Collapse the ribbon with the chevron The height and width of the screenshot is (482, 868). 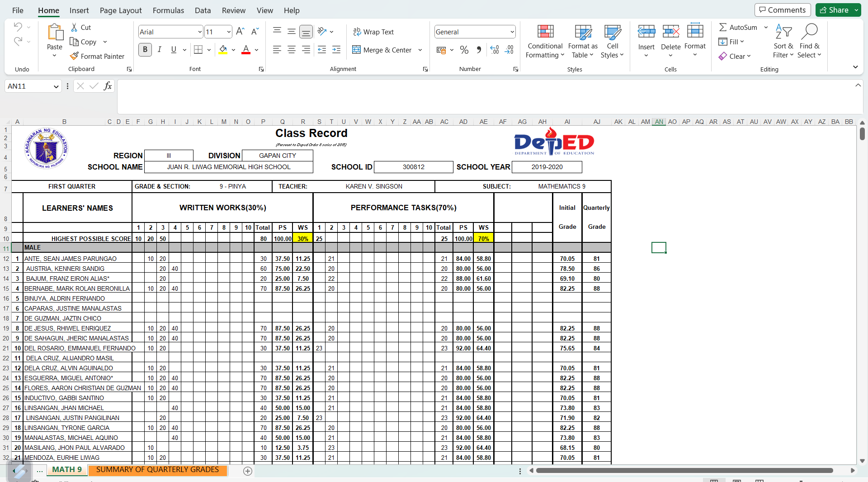(855, 67)
